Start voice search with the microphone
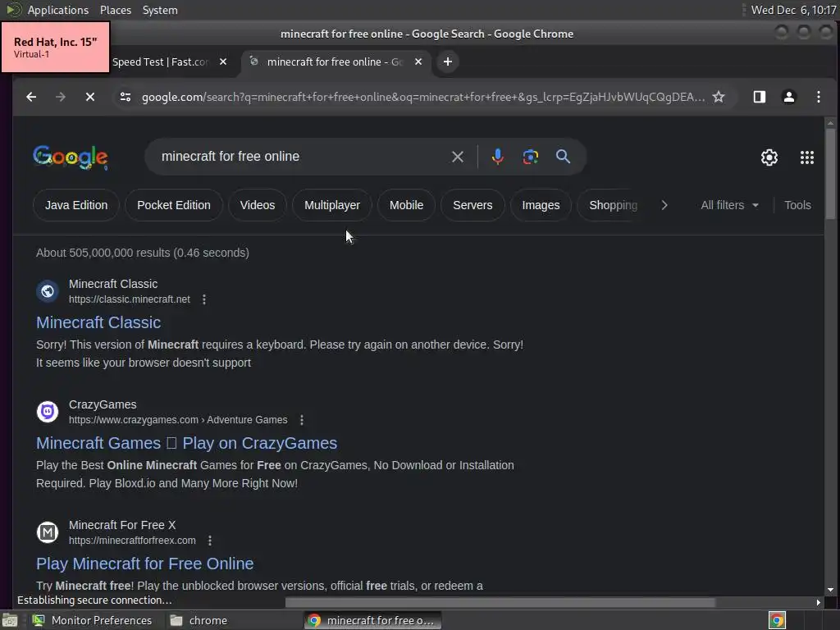 [x=497, y=157]
